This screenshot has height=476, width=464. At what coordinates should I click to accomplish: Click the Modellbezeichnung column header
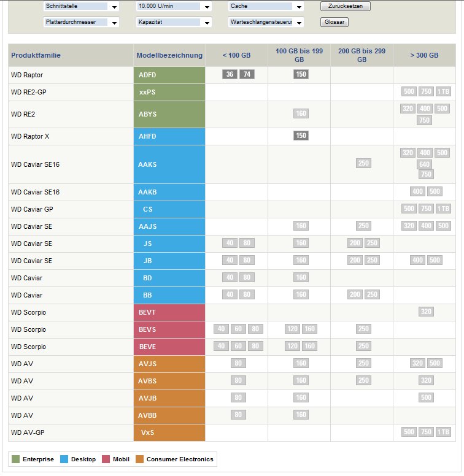169,55
